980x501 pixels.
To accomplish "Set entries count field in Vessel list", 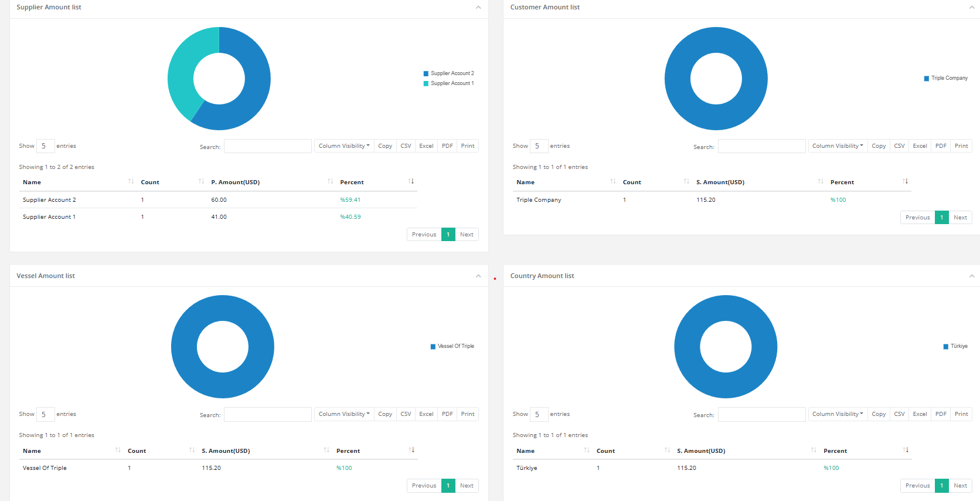I will [46, 415].
